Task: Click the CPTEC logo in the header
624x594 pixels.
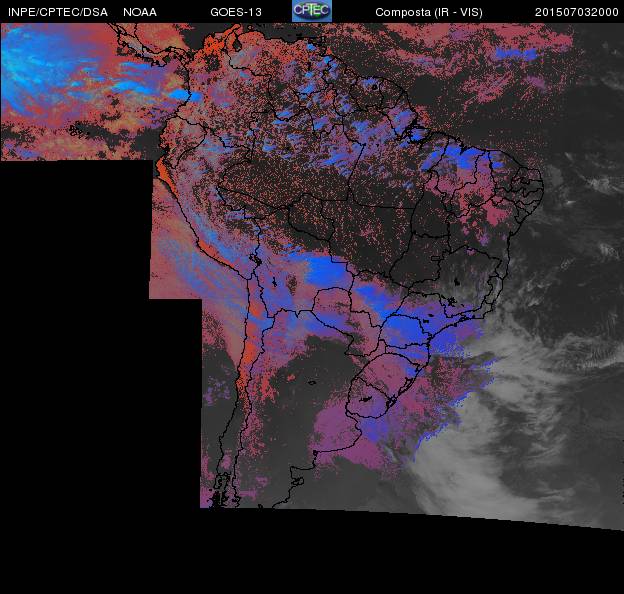Action: [x=312, y=11]
